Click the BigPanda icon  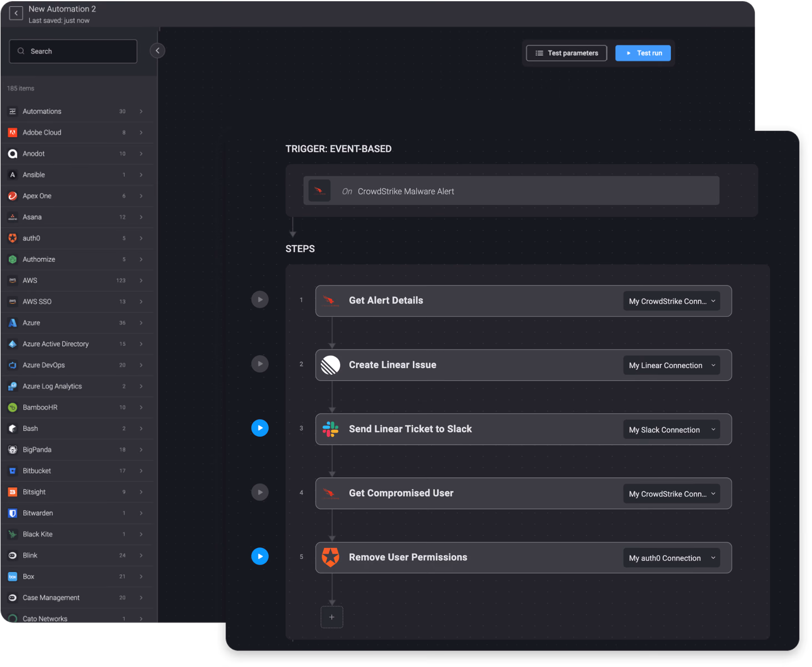click(x=13, y=449)
